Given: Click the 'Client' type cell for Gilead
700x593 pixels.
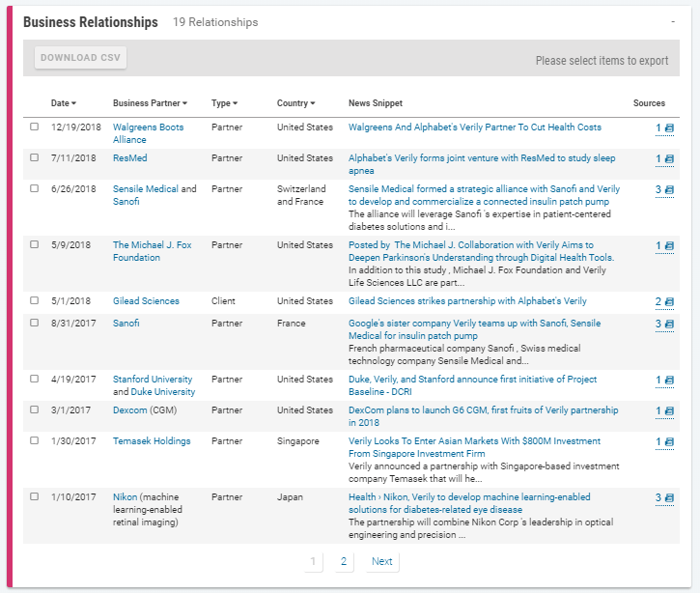Looking at the screenshot, I should [x=223, y=301].
